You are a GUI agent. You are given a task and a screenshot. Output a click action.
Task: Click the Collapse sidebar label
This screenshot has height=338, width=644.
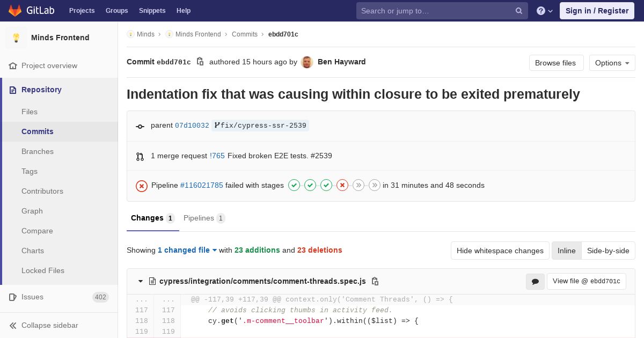pos(50,325)
